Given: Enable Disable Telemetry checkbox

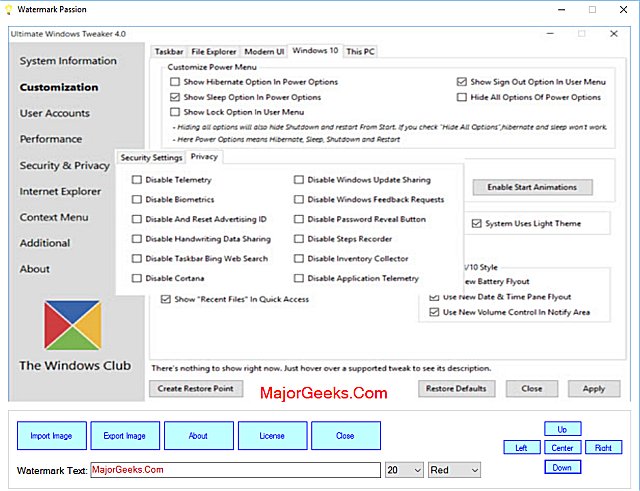Looking at the screenshot, I should 137,180.
